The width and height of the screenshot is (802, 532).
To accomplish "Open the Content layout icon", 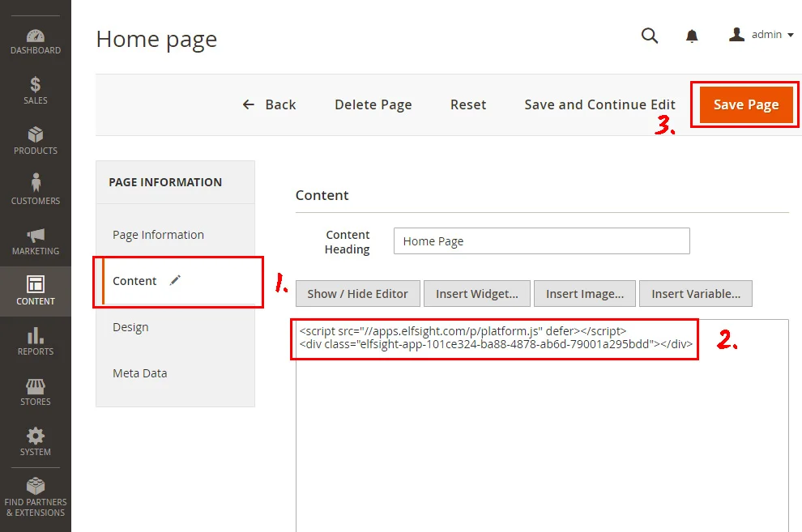I will [36, 284].
